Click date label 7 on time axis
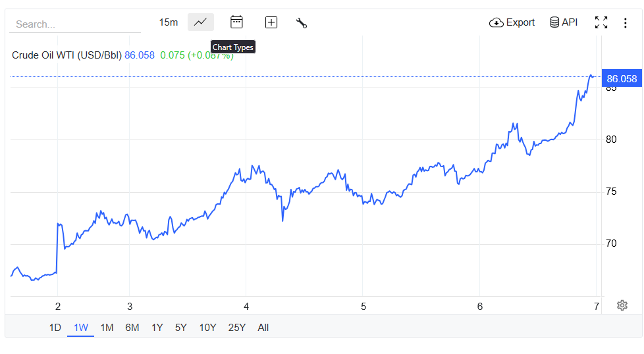The height and width of the screenshot is (354, 644). pyautogui.click(x=597, y=307)
